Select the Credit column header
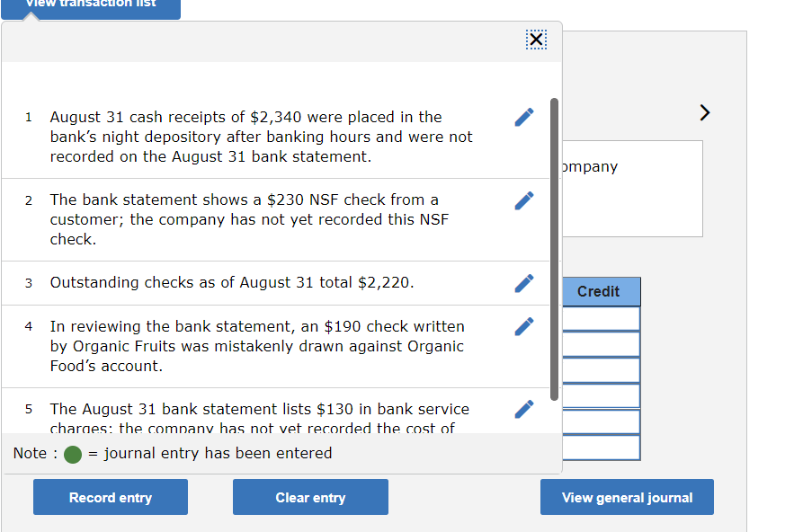 [601, 291]
